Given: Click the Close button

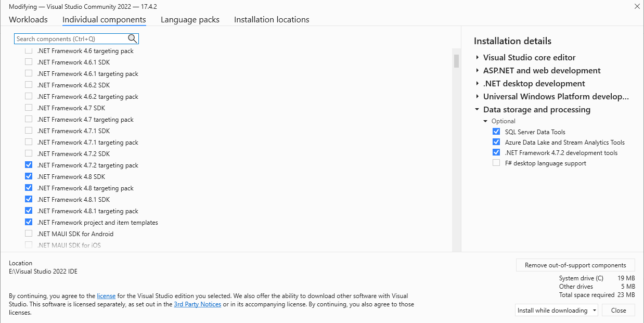Looking at the screenshot, I should (x=619, y=311).
